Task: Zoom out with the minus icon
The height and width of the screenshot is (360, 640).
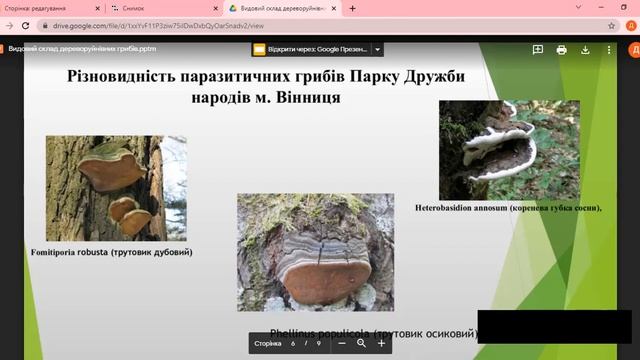Action: [342, 344]
